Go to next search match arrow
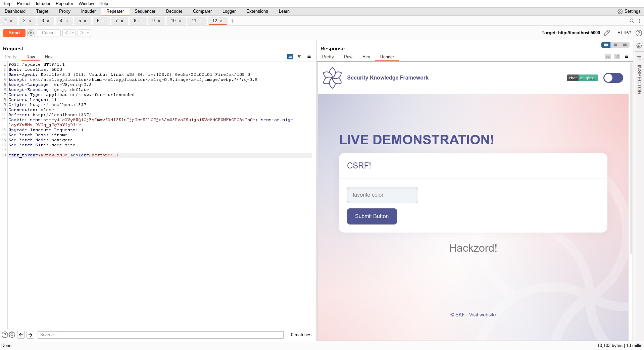 [30, 335]
